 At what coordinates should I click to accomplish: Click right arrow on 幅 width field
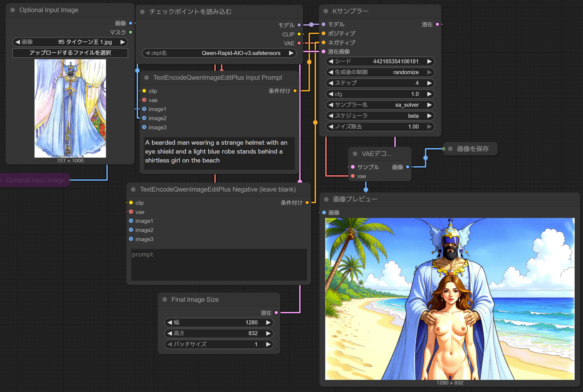(268, 322)
